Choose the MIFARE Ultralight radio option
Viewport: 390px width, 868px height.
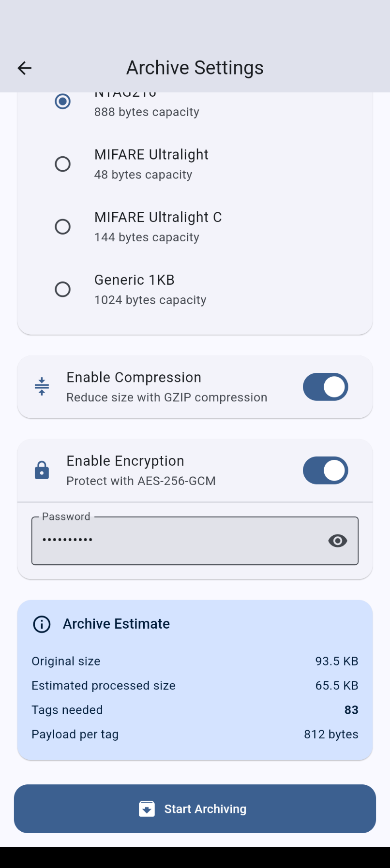pos(63,164)
